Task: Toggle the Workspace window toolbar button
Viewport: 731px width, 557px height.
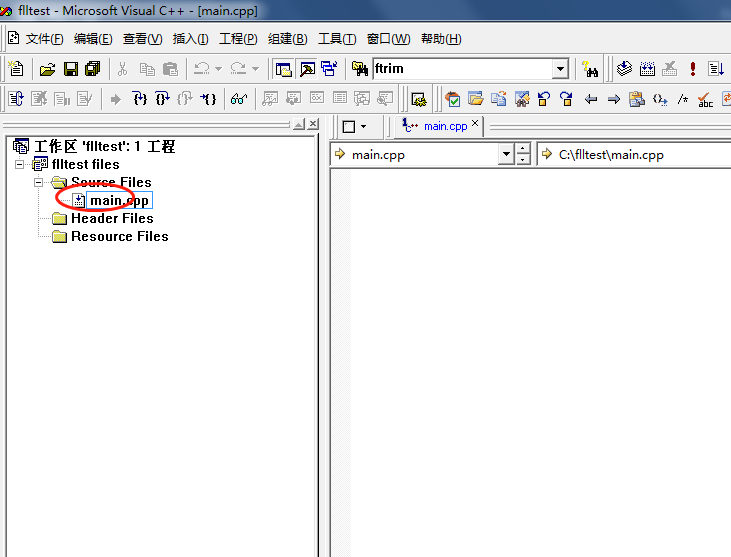Action: click(283, 69)
